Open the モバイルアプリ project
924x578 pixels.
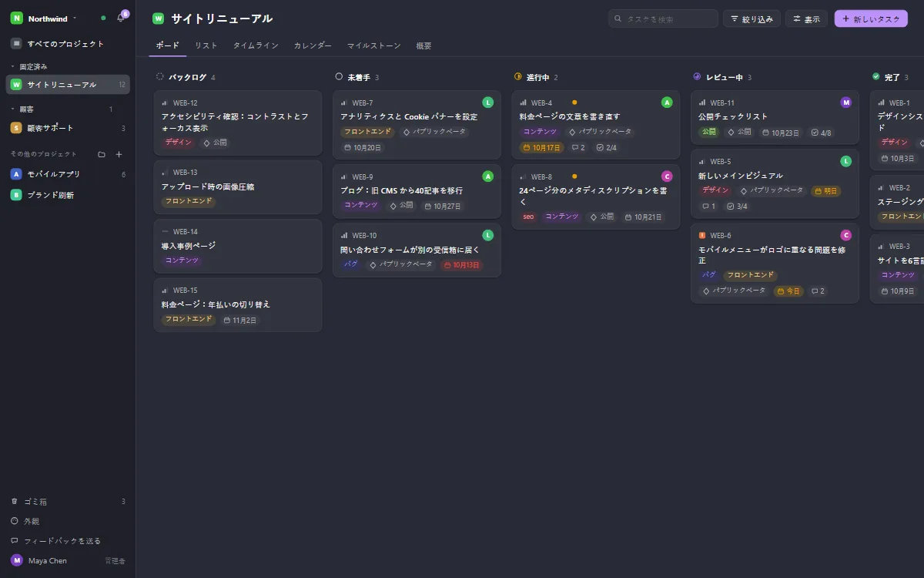[x=68, y=174]
